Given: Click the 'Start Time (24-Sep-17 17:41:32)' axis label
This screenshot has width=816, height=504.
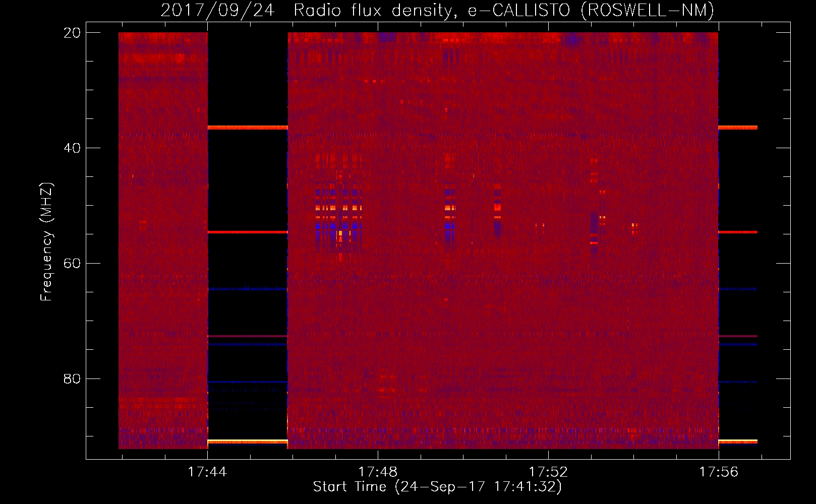Looking at the screenshot, I should (437, 487).
